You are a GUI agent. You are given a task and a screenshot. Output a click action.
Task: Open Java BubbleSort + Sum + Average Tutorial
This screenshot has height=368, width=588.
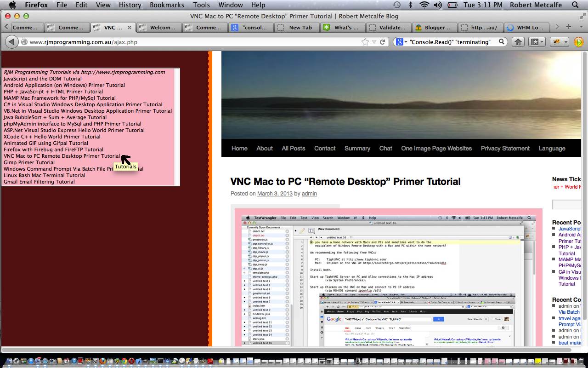pyautogui.click(x=55, y=117)
